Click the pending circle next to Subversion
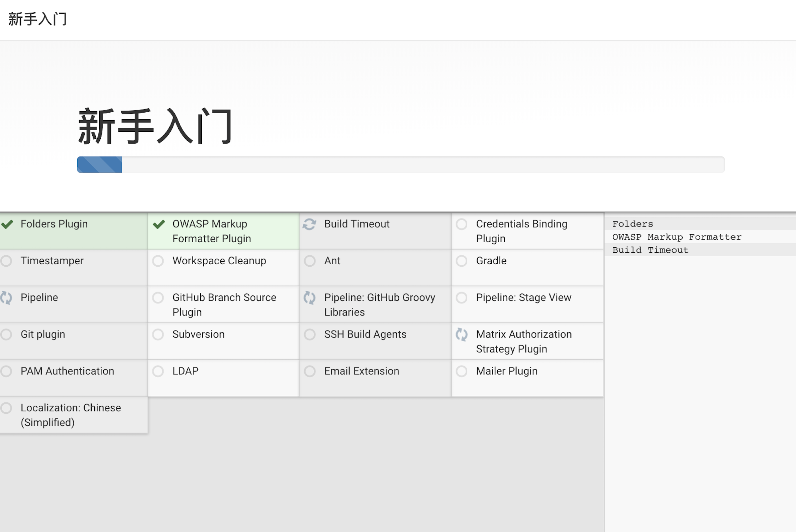 [x=158, y=335]
